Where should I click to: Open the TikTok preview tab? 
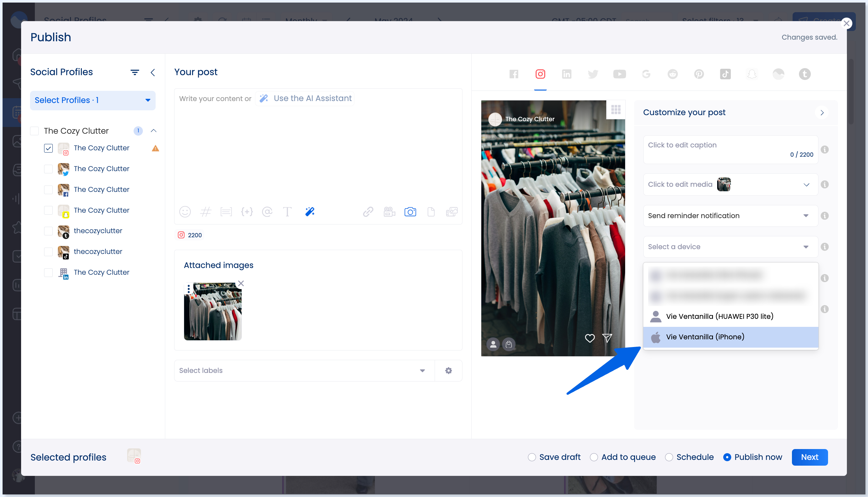click(x=725, y=74)
